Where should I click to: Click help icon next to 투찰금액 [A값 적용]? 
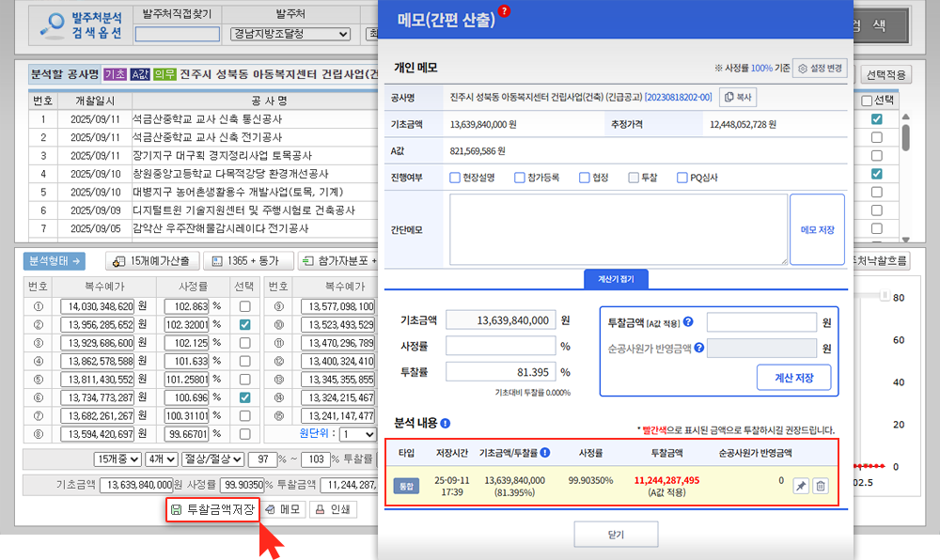[688, 321]
